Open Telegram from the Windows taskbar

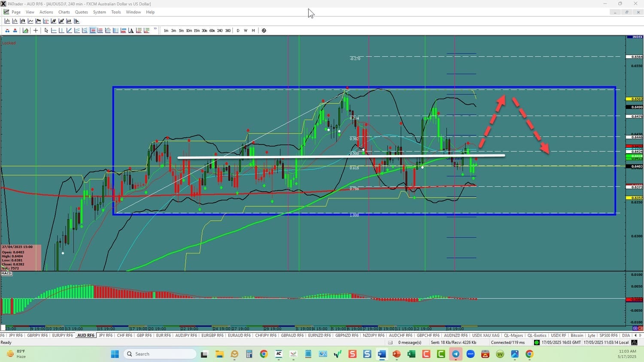pyautogui.click(x=456, y=354)
